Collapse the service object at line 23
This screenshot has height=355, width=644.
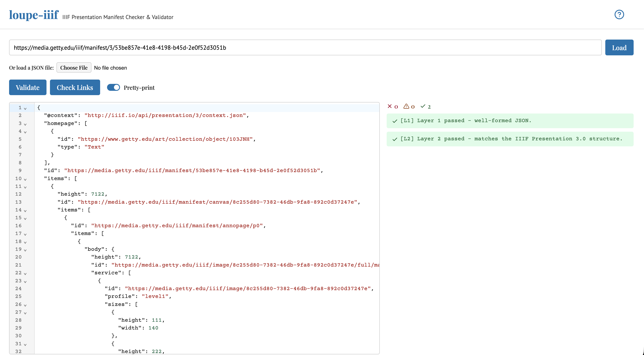pyautogui.click(x=25, y=281)
